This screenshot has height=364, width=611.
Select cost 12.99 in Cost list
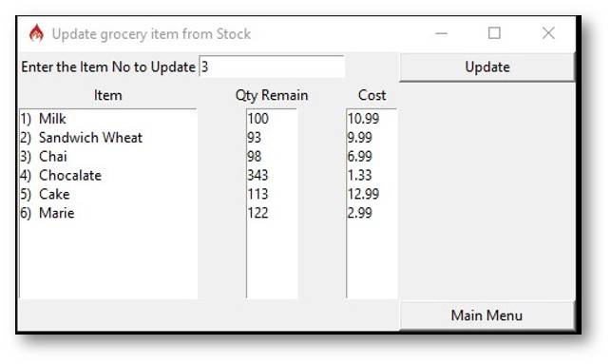click(x=372, y=194)
